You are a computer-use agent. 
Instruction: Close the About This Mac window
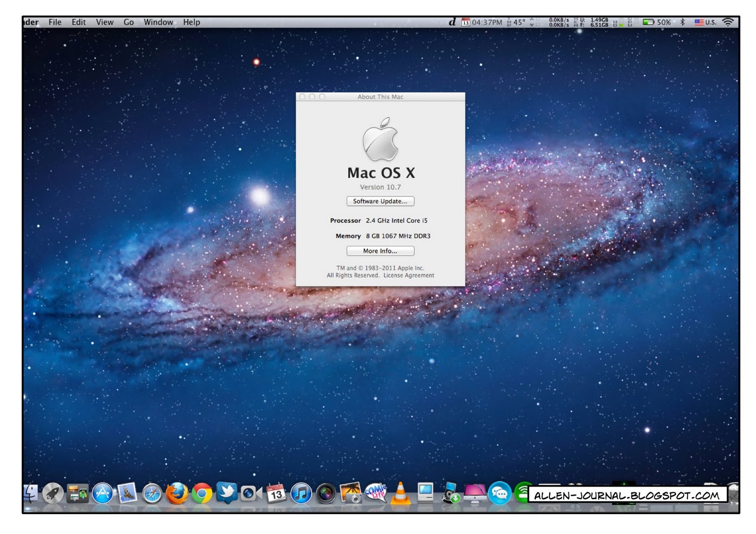tap(302, 96)
